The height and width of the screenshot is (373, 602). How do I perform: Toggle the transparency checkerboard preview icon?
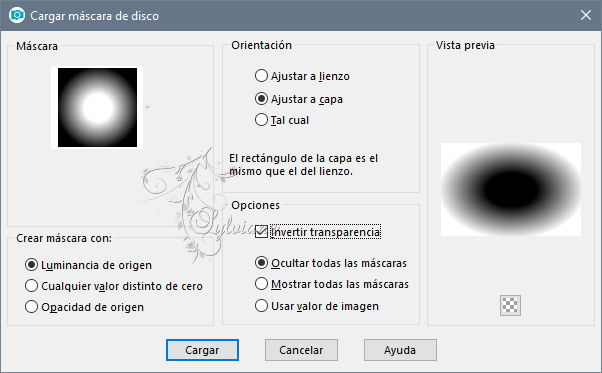[510, 305]
